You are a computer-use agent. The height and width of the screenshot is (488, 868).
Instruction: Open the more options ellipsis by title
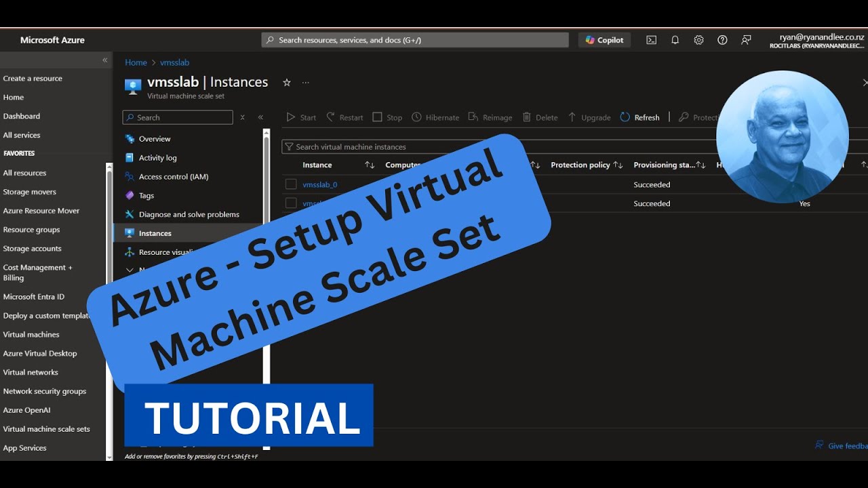[306, 82]
